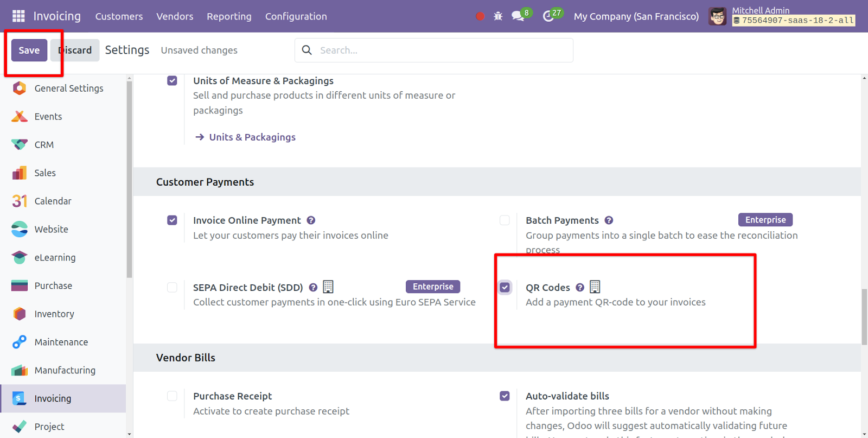Image resolution: width=868 pixels, height=438 pixels.
Task: Open conversations chat icon with badge 8
Action: tap(519, 16)
